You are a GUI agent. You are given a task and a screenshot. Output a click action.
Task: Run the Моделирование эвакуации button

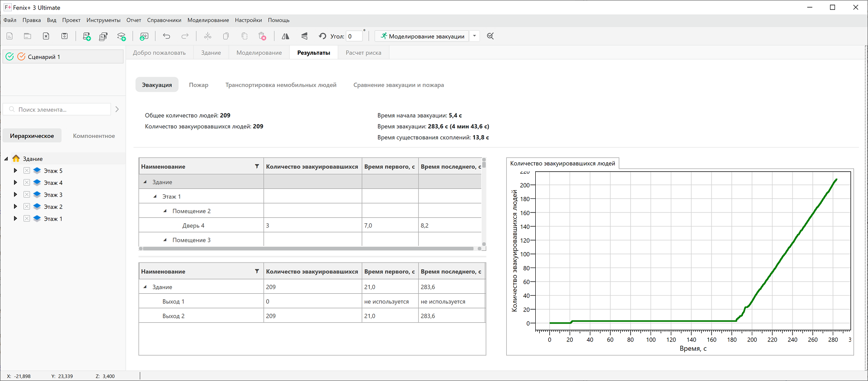(422, 36)
